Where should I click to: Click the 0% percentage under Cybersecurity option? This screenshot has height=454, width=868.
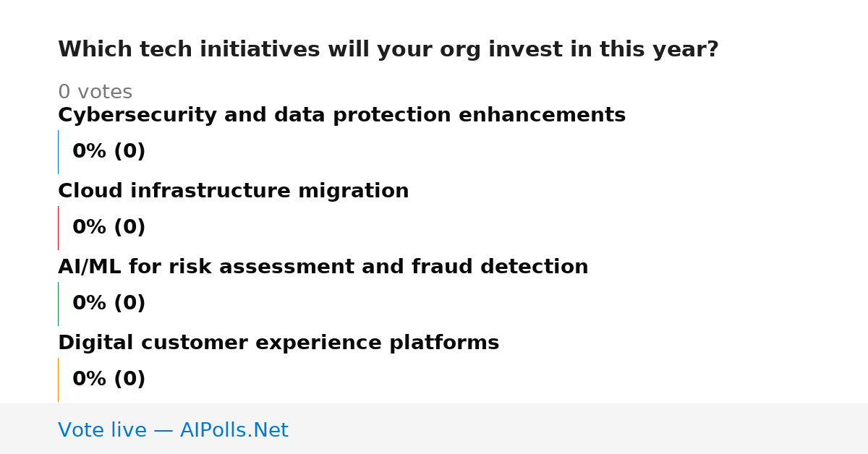(x=90, y=152)
